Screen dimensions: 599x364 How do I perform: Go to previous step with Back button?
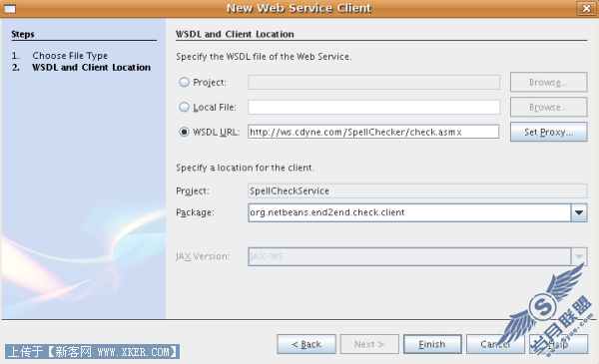[x=306, y=344]
